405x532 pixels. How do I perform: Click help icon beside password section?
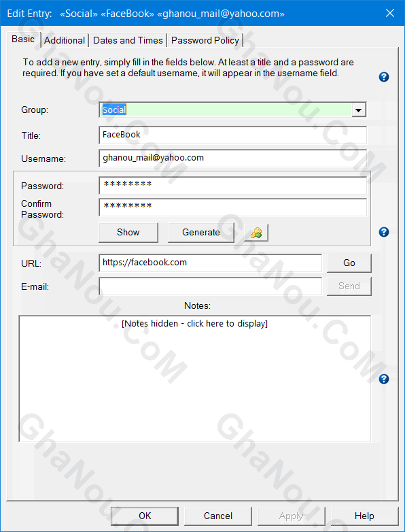[x=384, y=232]
